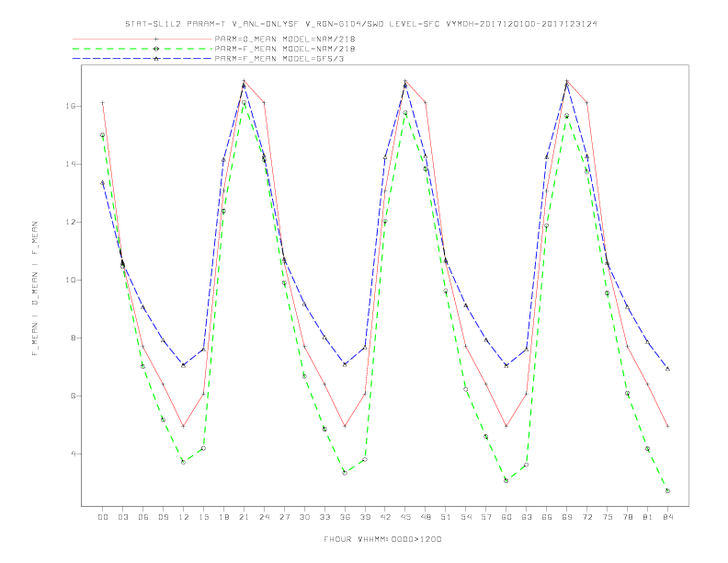Click x-axis tick label 42
Image resolution: width=728 pixels, height=563 pixels.
385,517
